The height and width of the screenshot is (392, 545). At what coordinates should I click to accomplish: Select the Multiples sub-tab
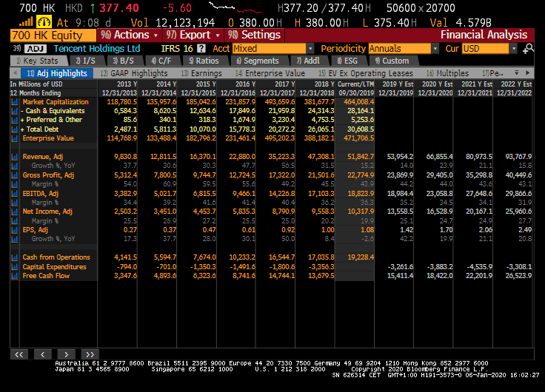pos(448,73)
